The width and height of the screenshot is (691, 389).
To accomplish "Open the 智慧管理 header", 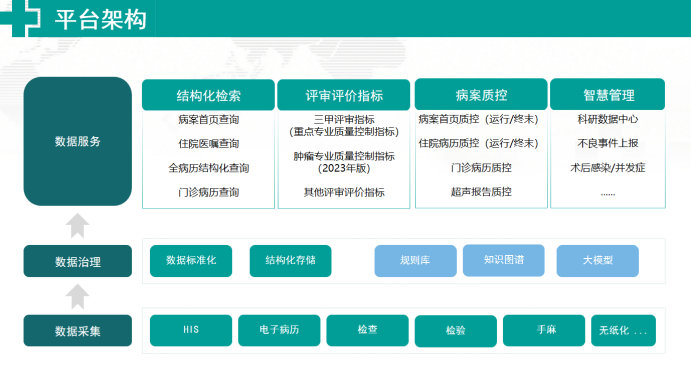I will point(608,94).
